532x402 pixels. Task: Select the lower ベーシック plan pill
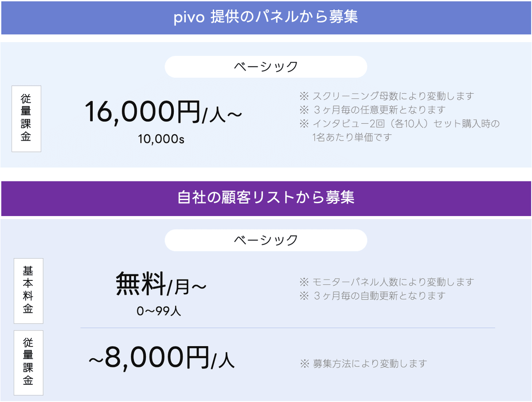click(266, 240)
